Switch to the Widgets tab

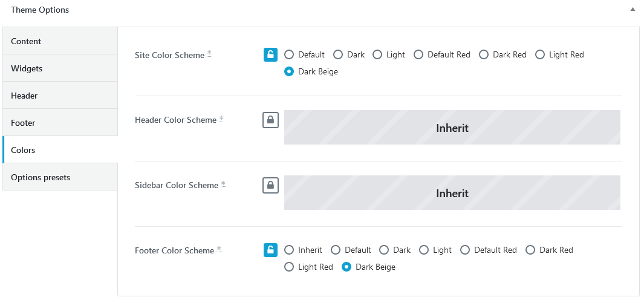point(60,68)
